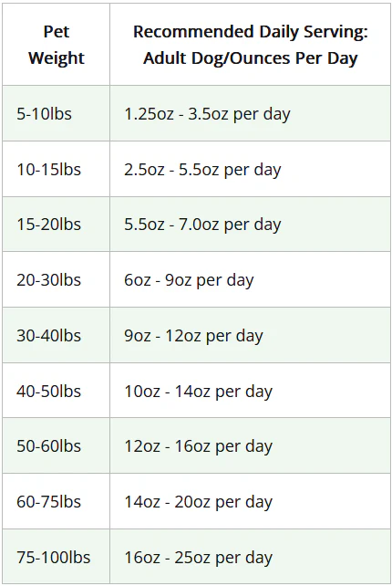Image resolution: width=392 pixels, height=586 pixels.
Task: Click the Pet Weight column header
Action: (56, 45)
